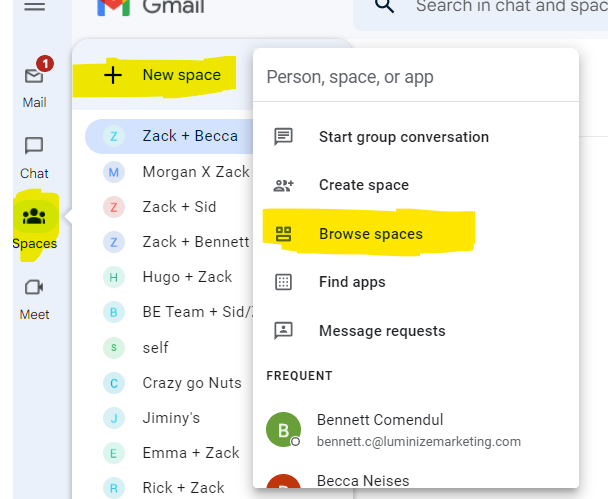Open the Crazy go Nuts space

tap(169, 383)
